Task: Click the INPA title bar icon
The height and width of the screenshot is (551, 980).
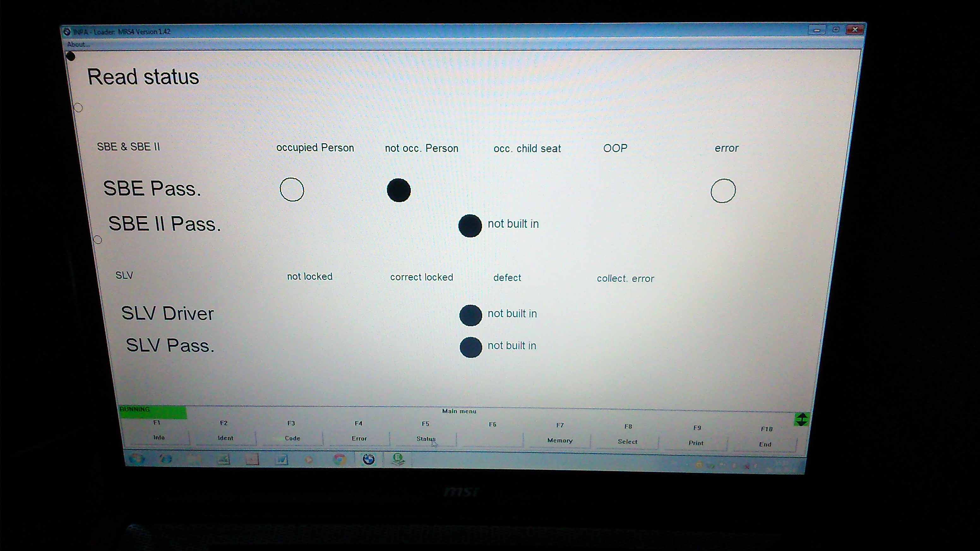Action: pos(67,32)
